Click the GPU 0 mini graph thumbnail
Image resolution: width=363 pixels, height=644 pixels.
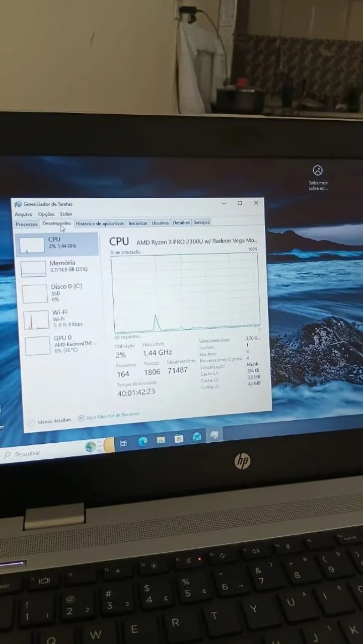38,346
